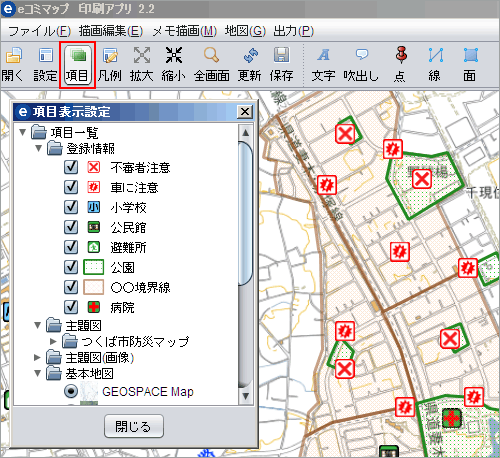Image resolution: width=500 pixels, height=458 pixels.
Task: Select the GEOSPACE Map radio button
Action: pyautogui.click(x=71, y=391)
